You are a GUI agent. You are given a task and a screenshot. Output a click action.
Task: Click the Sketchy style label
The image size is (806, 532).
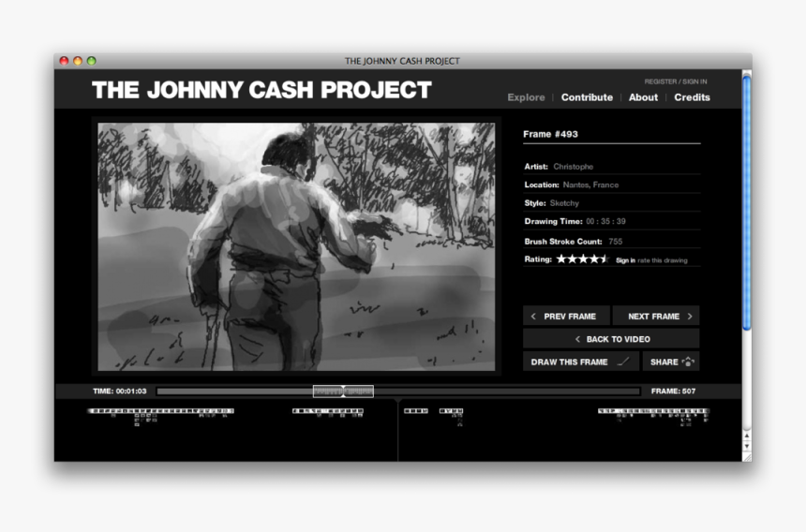coord(564,203)
